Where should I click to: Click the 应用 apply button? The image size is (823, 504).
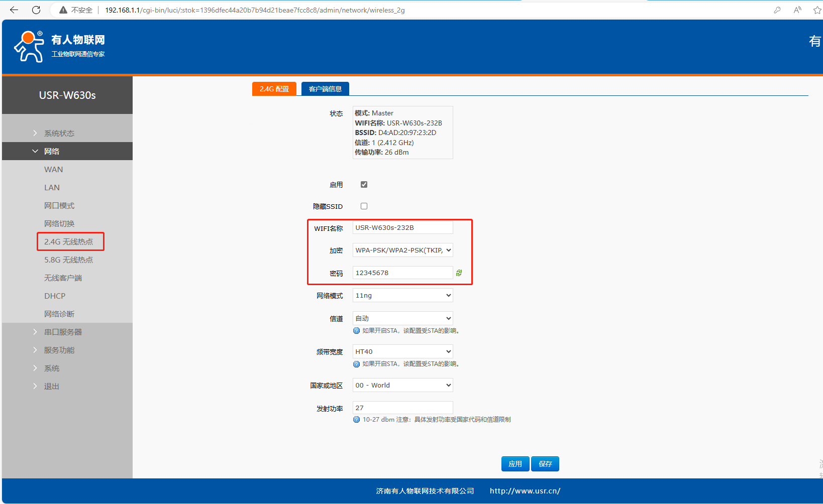click(515, 464)
